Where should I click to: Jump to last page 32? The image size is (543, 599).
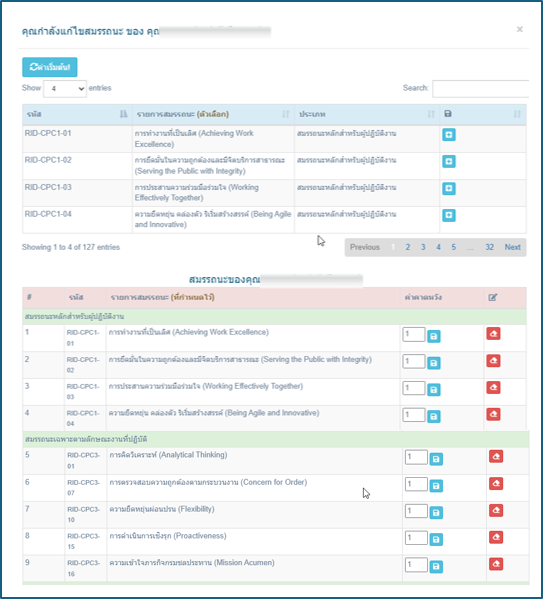point(490,247)
